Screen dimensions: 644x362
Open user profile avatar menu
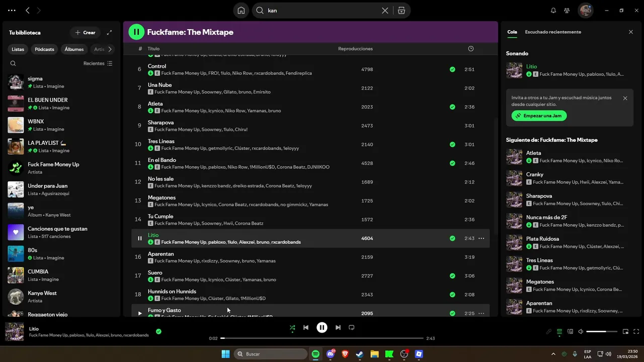coord(585,11)
